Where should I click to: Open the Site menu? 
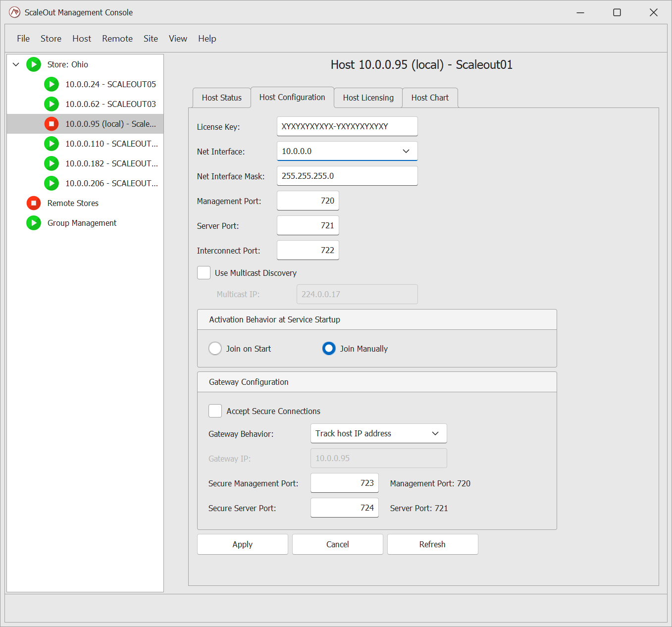(x=151, y=39)
